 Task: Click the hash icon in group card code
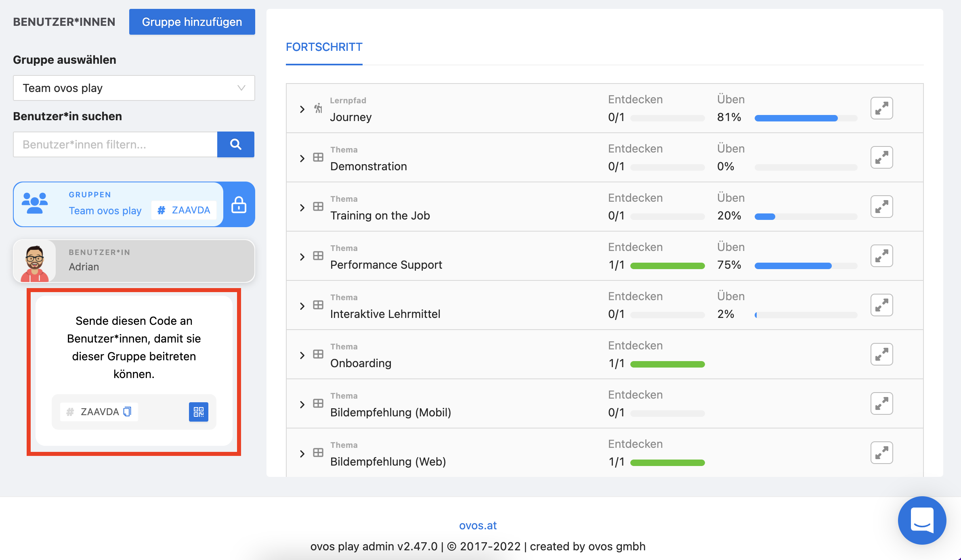pos(162,210)
